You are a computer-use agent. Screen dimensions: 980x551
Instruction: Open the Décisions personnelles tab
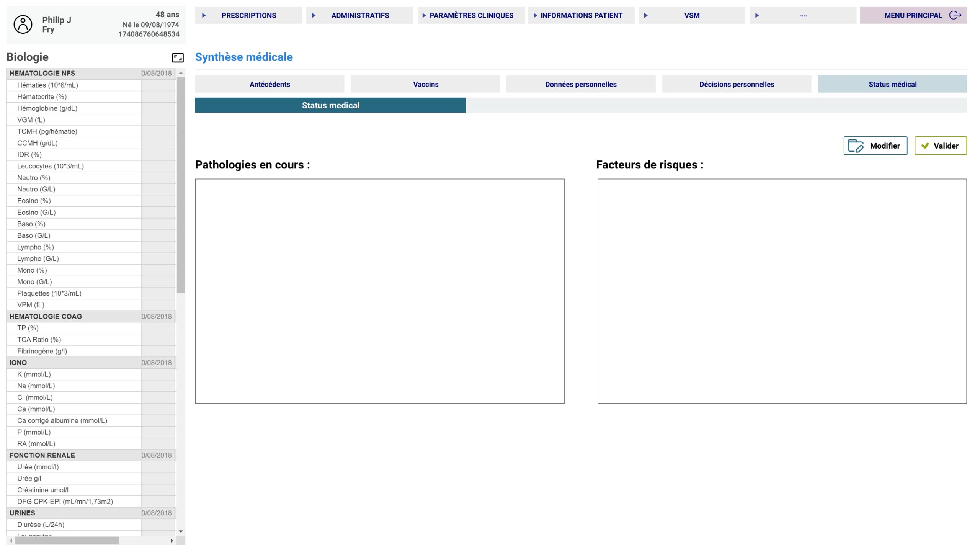(736, 84)
